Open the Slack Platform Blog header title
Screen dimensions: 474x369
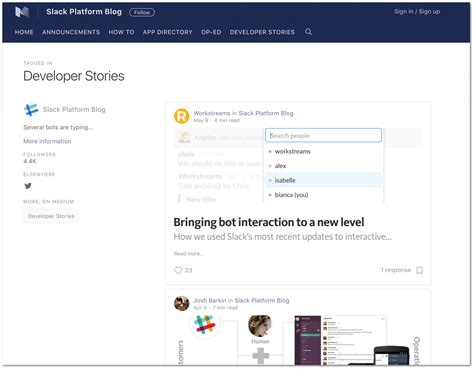[84, 12]
